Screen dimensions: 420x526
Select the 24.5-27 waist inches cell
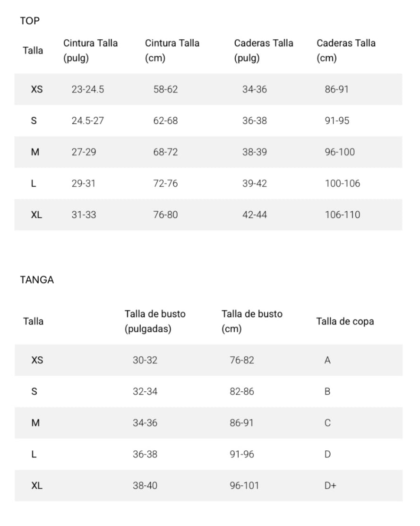(x=88, y=121)
